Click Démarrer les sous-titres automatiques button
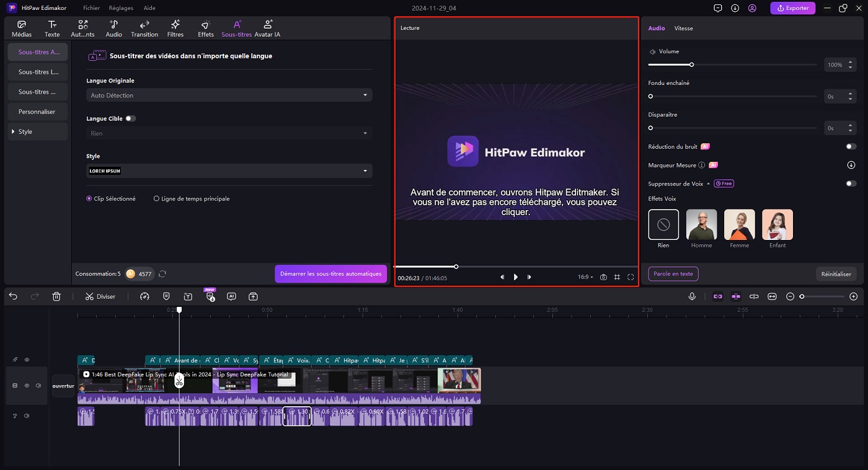The width and height of the screenshot is (868, 470). click(330, 273)
